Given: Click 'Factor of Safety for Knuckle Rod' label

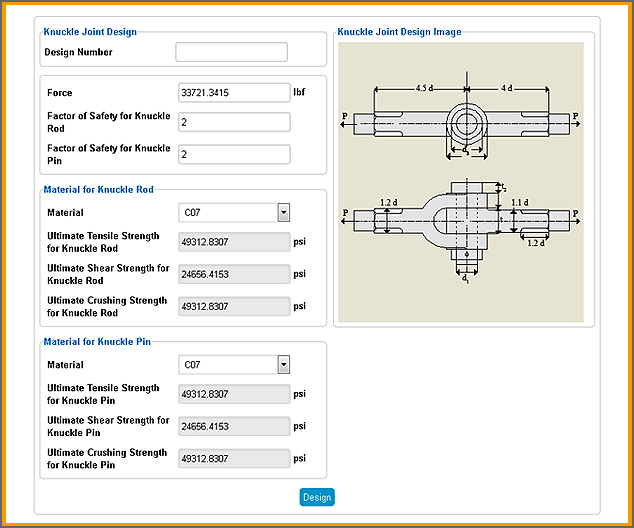Looking at the screenshot, I should 108,122.
